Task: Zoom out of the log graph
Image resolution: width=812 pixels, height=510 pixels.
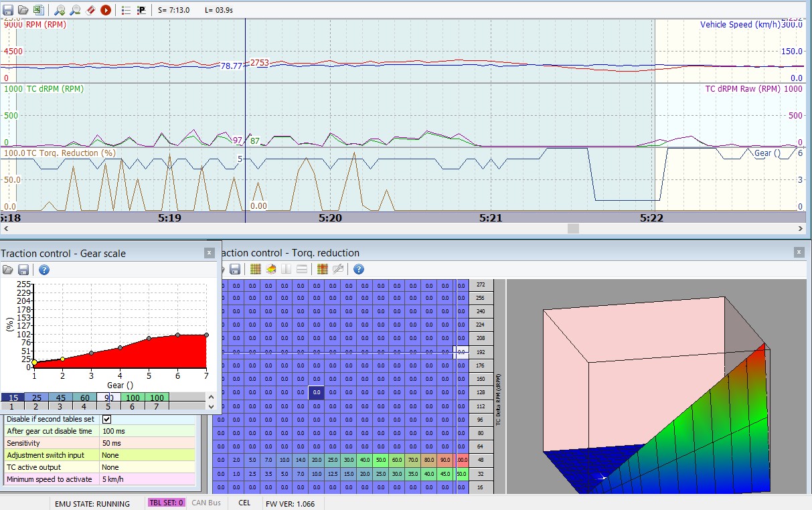Action: click(75, 10)
